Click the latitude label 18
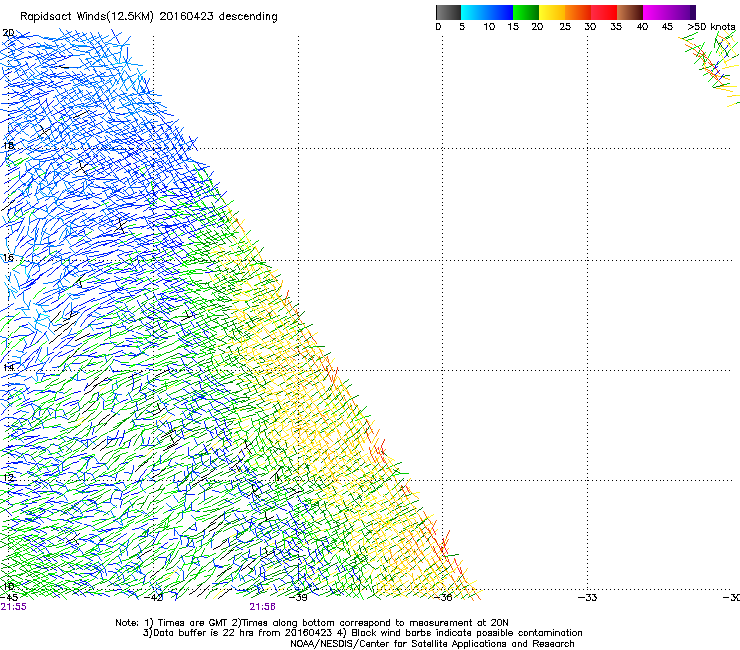The width and height of the screenshot is (740, 650). coord(8,145)
